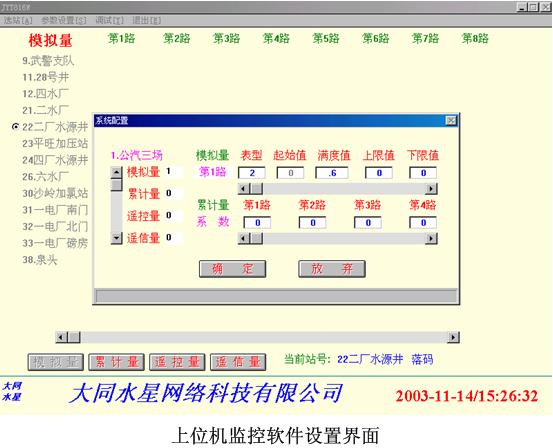Click right arrow of analog row scrollbar
553x448 pixels.
click(x=431, y=189)
